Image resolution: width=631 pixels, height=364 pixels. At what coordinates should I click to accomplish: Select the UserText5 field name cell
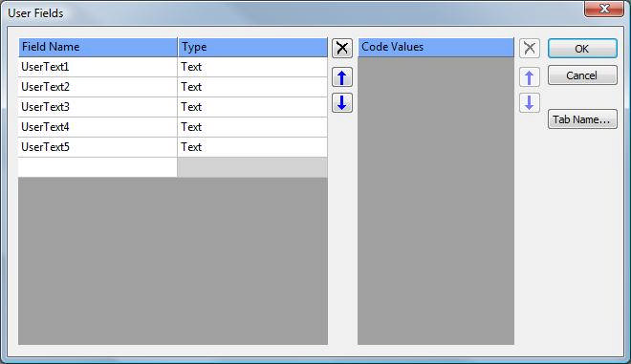tap(98, 147)
